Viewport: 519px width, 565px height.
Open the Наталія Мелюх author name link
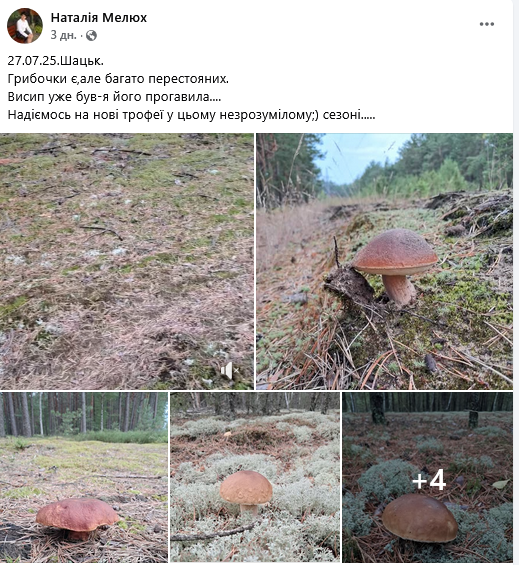tap(99, 18)
